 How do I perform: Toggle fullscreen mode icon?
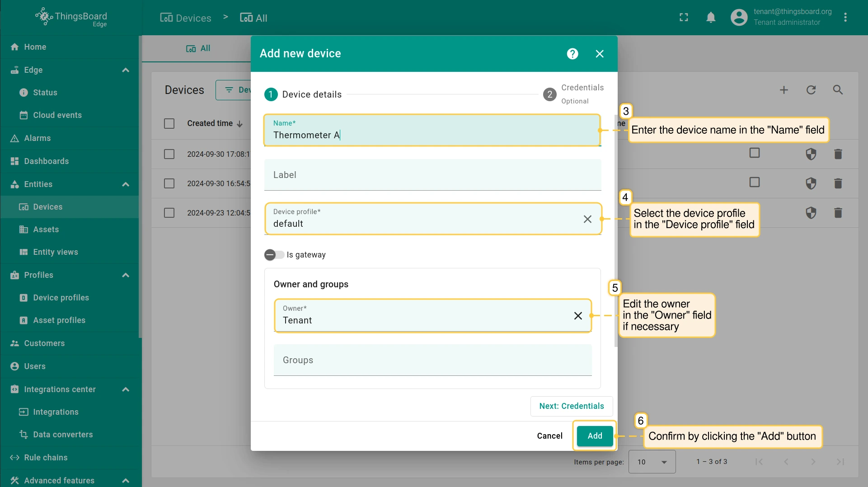tap(684, 18)
